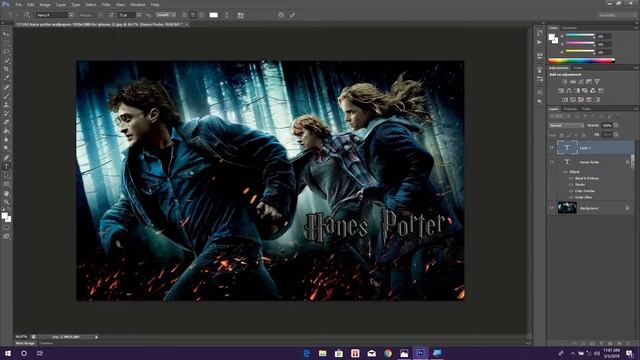The height and width of the screenshot is (360, 640).
Task: Toggle visibility of the Effects group
Action: [565, 172]
